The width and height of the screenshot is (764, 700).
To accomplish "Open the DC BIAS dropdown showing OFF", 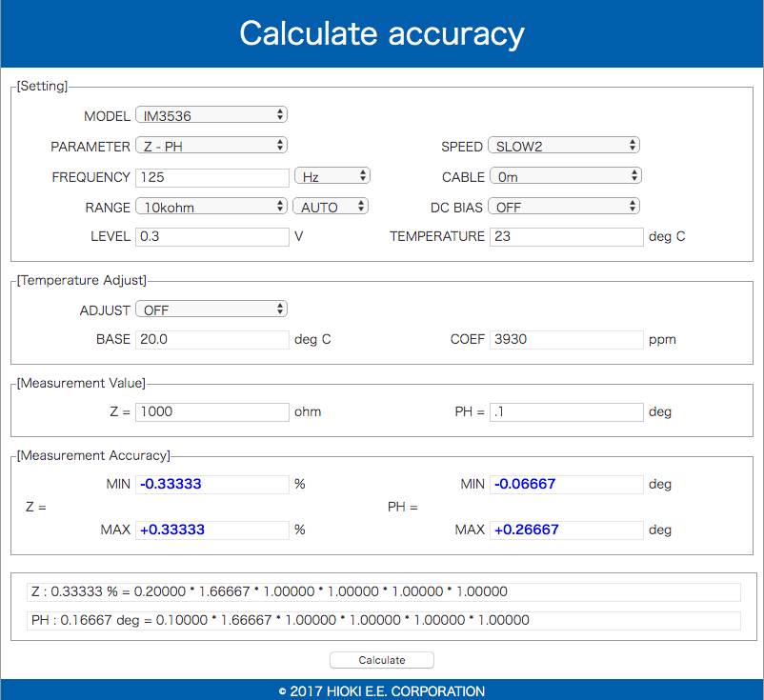I will pos(564,207).
